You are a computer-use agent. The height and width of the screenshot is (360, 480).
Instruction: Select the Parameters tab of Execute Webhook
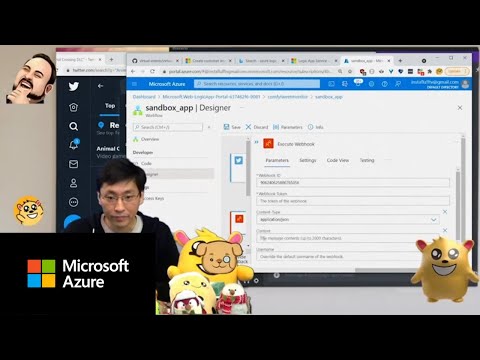pyautogui.click(x=277, y=160)
